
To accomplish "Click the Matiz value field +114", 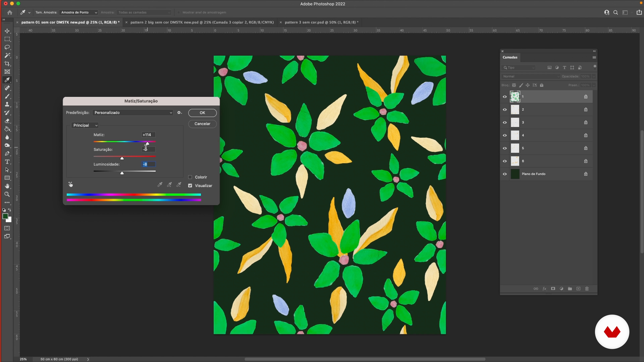I will click(148, 135).
